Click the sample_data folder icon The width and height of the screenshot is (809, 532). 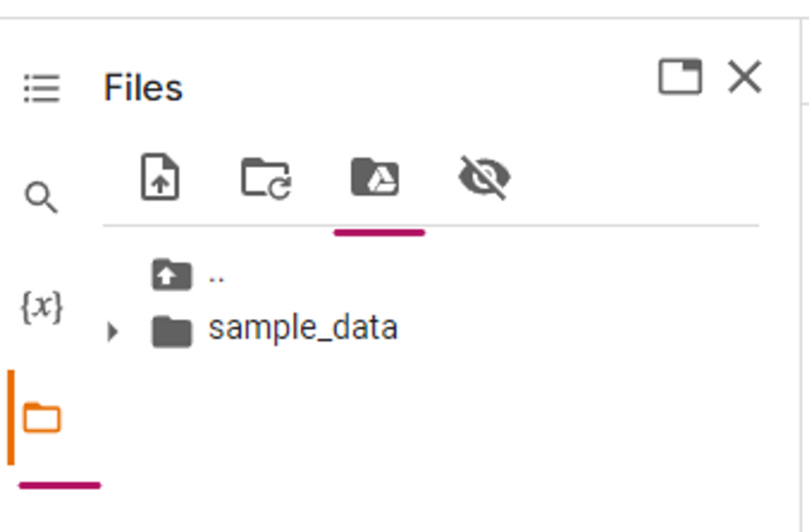point(171,332)
